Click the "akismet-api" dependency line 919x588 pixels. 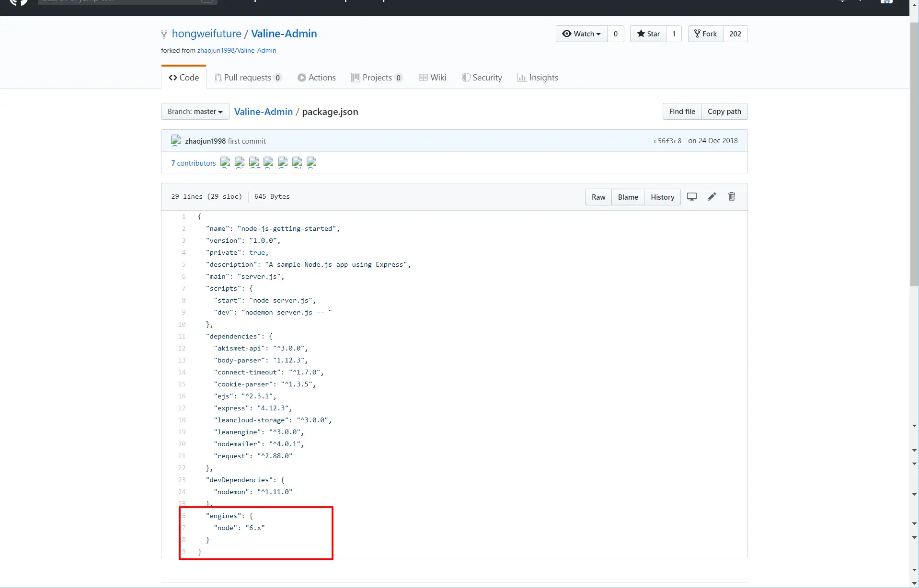[261, 349]
